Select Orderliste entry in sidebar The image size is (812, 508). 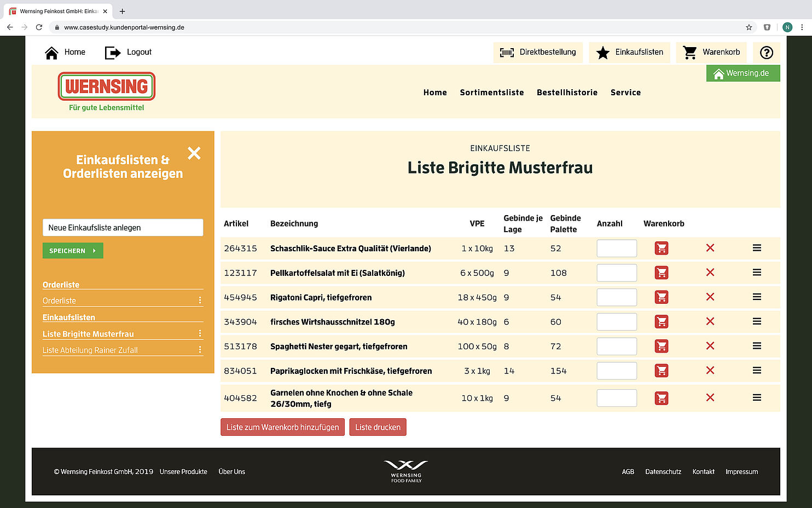pos(59,301)
